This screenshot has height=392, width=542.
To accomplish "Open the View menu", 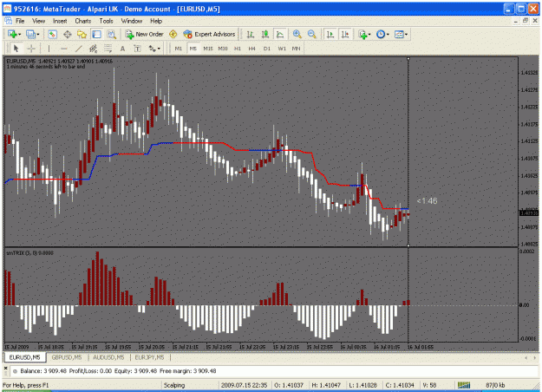I will (x=39, y=21).
